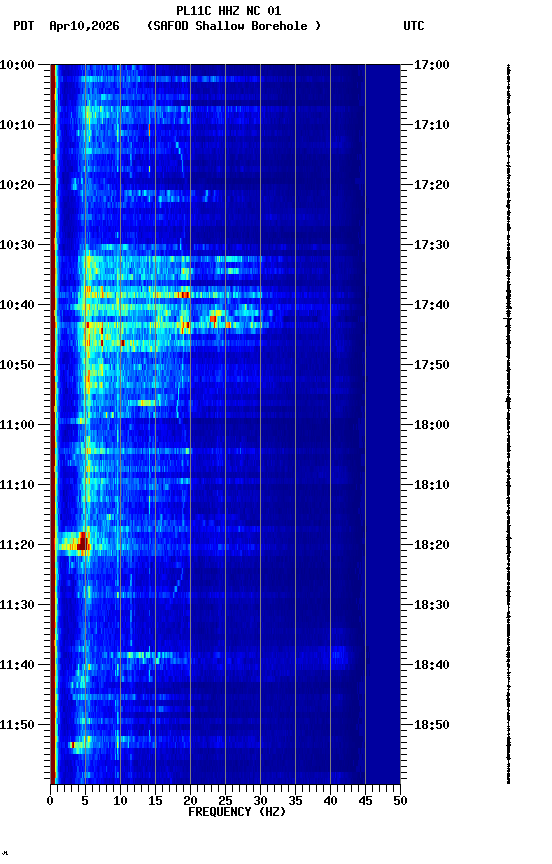Click the 25 Hz frequency tick label
The image size is (552, 864).
[225, 801]
